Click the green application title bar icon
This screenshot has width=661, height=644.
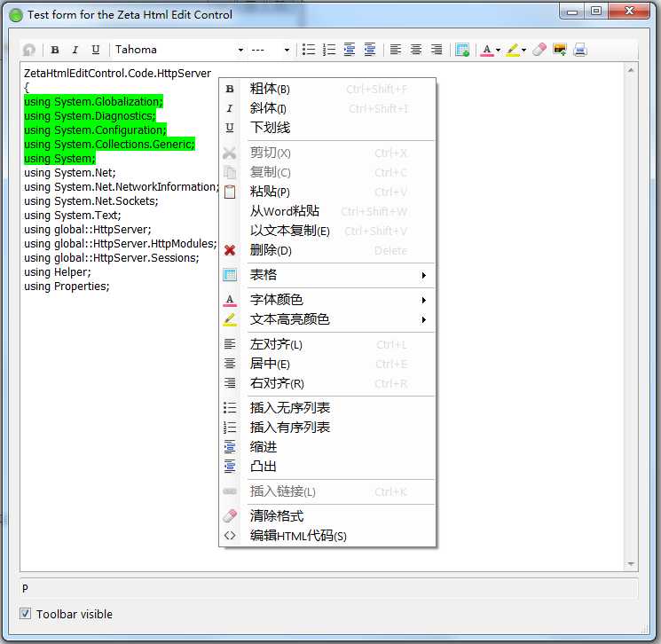(16, 15)
